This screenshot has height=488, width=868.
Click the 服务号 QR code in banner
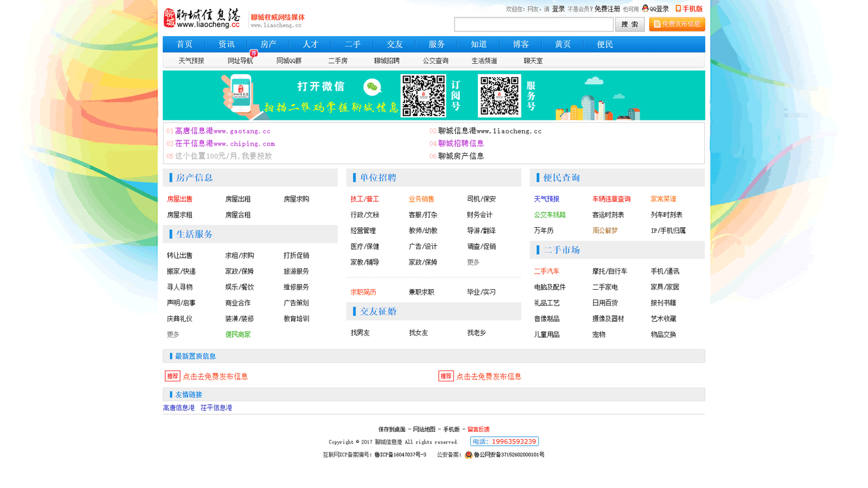(x=500, y=96)
